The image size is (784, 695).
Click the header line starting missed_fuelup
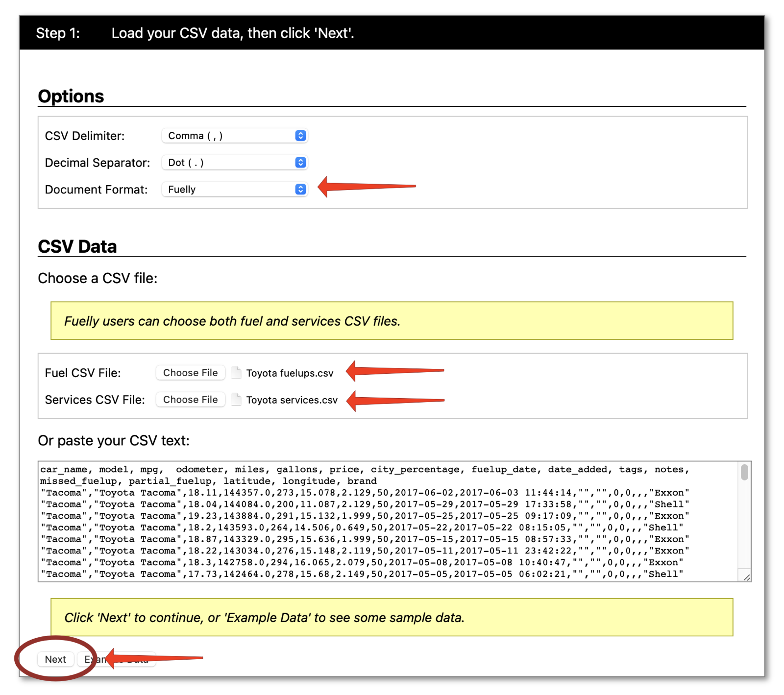click(208, 481)
